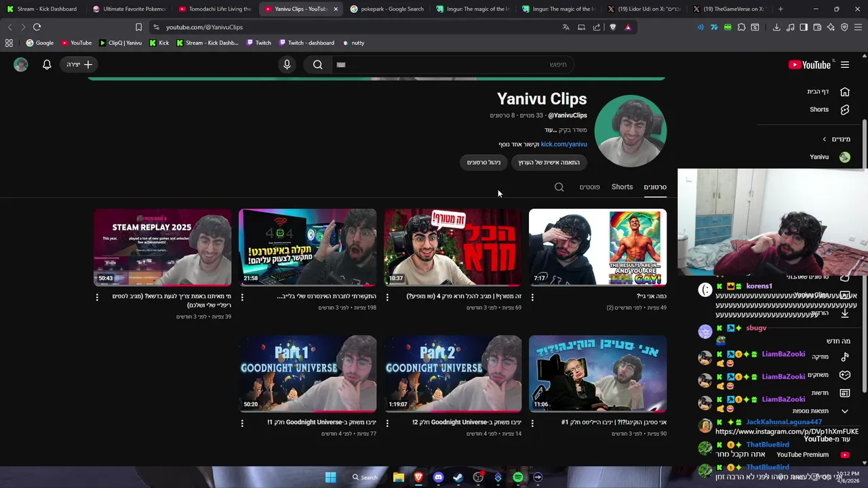Open the browser extensions puzzle icon
This screenshot has height=488, width=868.
(741, 27)
